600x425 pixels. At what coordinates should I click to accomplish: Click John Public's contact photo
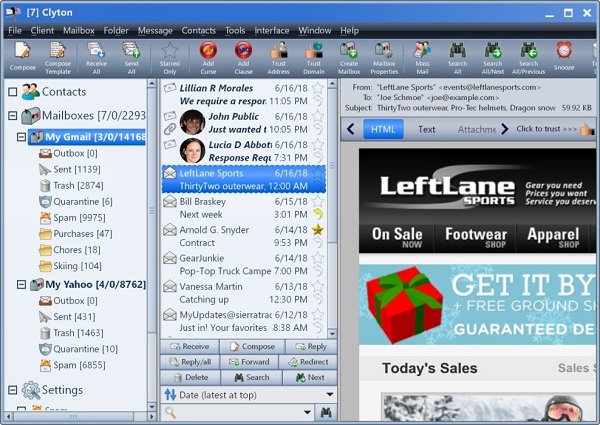click(x=192, y=122)
